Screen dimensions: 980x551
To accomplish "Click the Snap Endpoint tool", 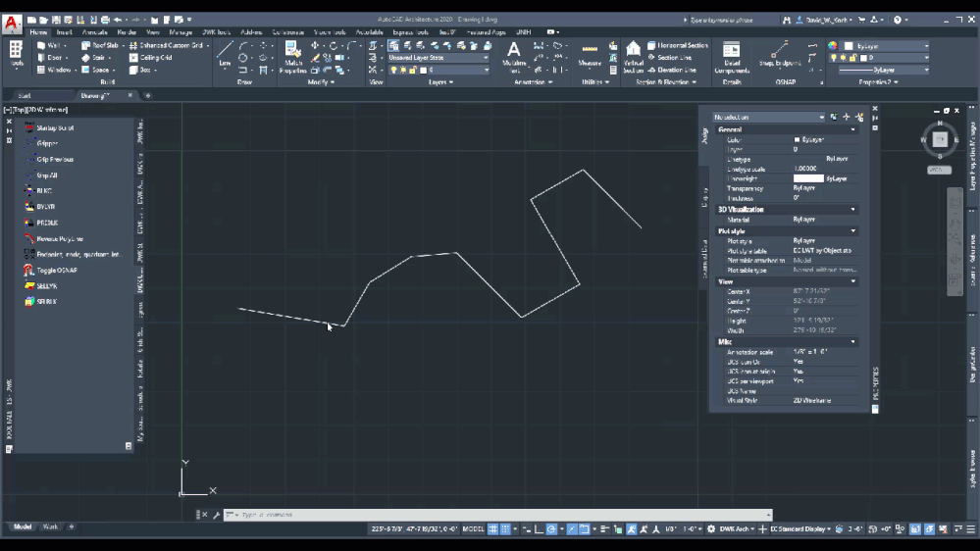I will point(779,54).
